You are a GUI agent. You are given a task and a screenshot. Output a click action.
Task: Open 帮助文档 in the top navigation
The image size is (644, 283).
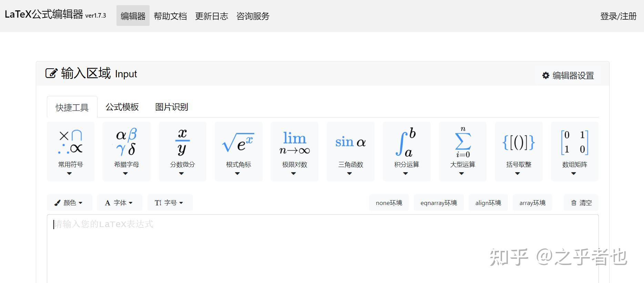coord(170,16)
